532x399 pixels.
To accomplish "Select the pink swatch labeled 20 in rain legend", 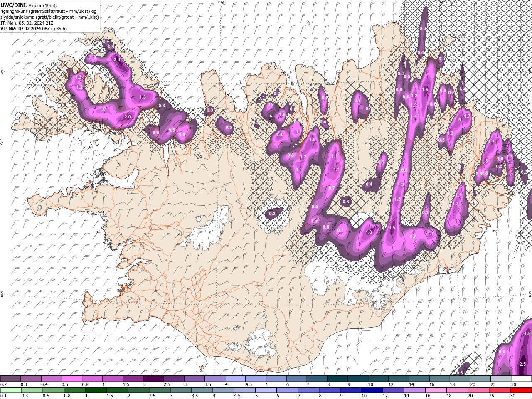I will pos(478,390).
